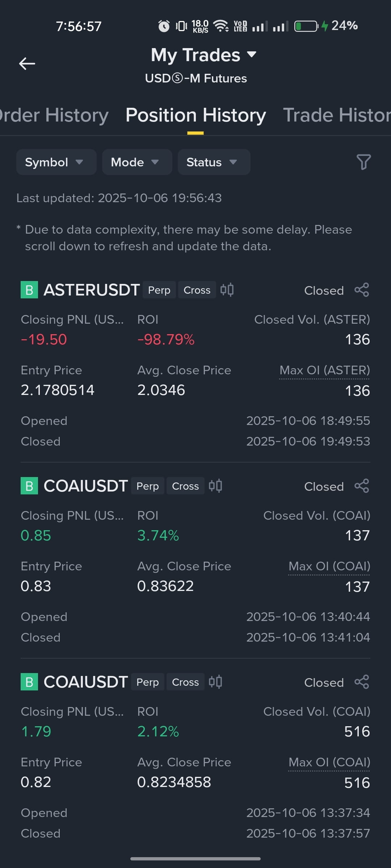This screenshot has width=391, height=868.
Task: Open the ASTERUSDT symbol name
Action: (92, 290)
